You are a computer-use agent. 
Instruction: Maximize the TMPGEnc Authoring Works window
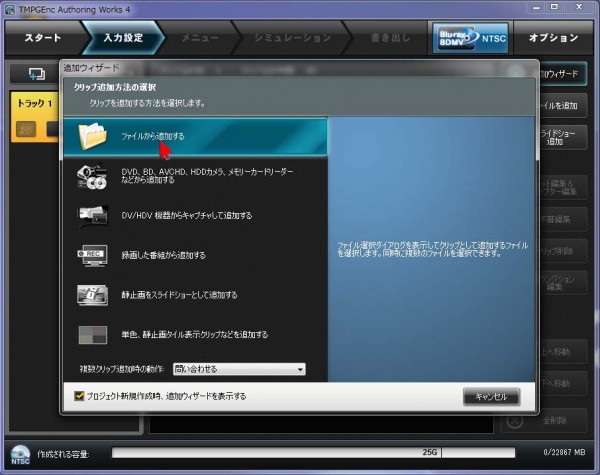[x=554, y=7]
